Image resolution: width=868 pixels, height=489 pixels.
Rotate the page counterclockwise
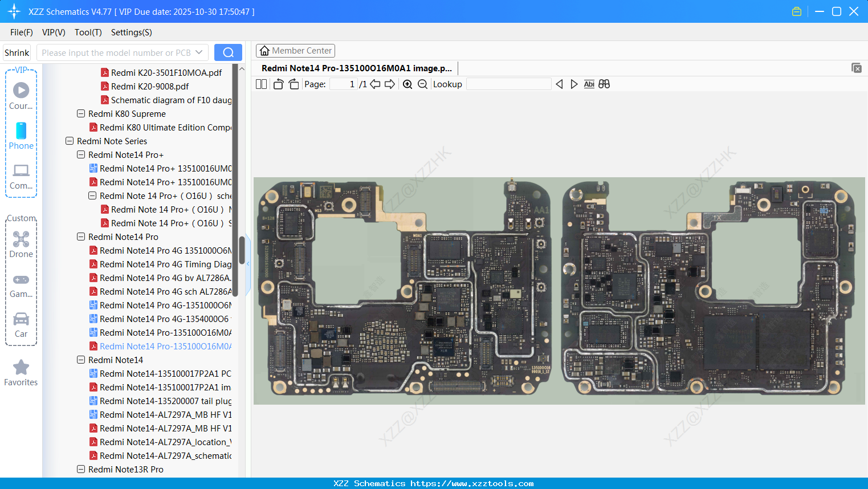(278, 84)
